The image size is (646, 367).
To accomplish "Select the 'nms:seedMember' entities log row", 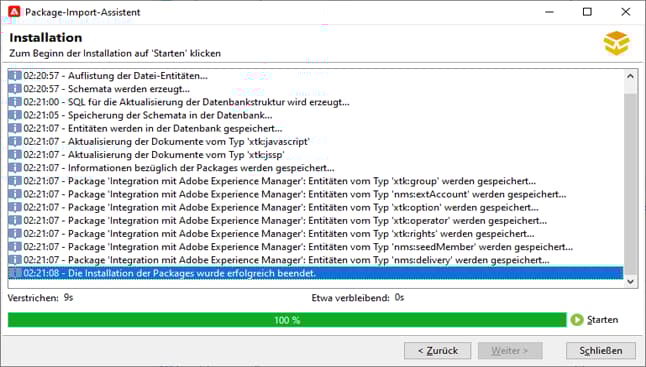I will click(316, 247).
